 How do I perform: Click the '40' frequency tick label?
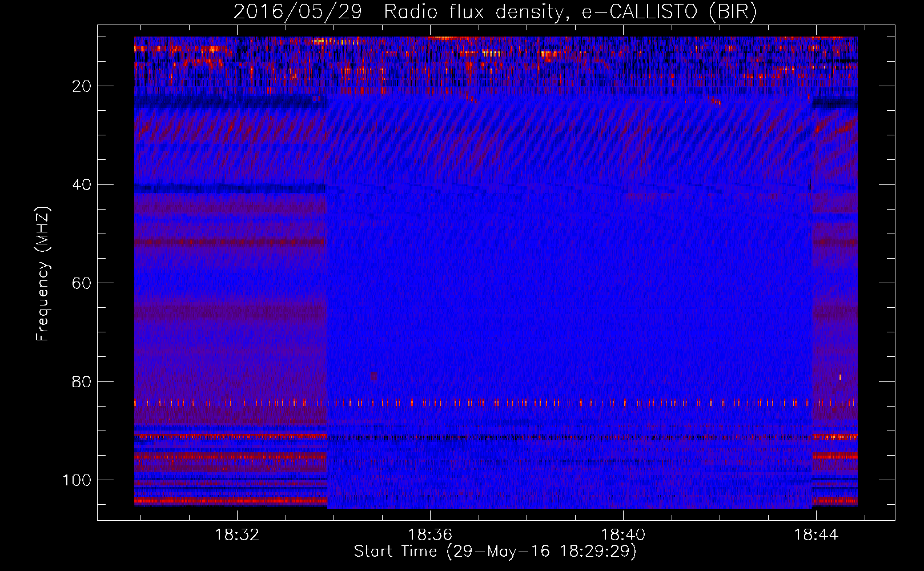pos(82,185)
